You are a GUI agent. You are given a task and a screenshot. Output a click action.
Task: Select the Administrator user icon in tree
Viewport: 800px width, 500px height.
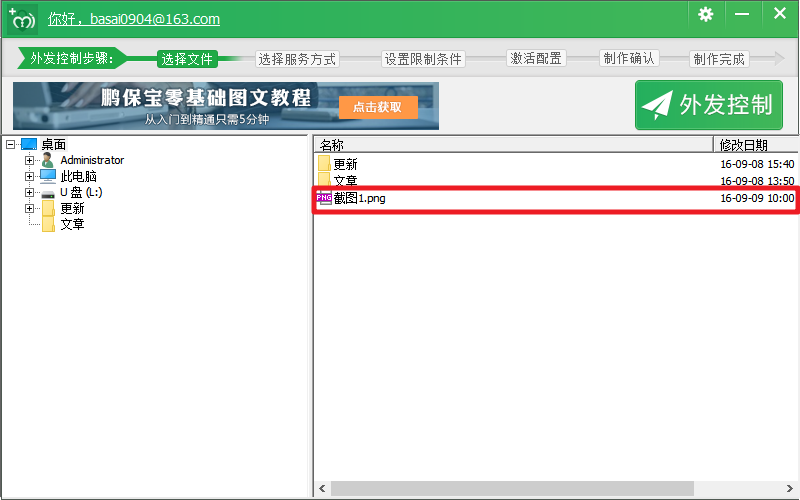pyautogui.click(x=47, y=160)
